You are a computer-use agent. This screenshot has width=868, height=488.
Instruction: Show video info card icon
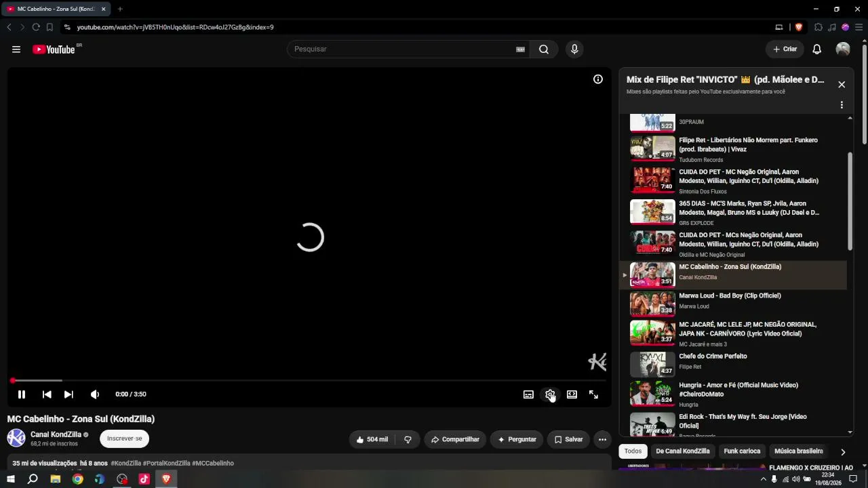(x=598, y=79)
